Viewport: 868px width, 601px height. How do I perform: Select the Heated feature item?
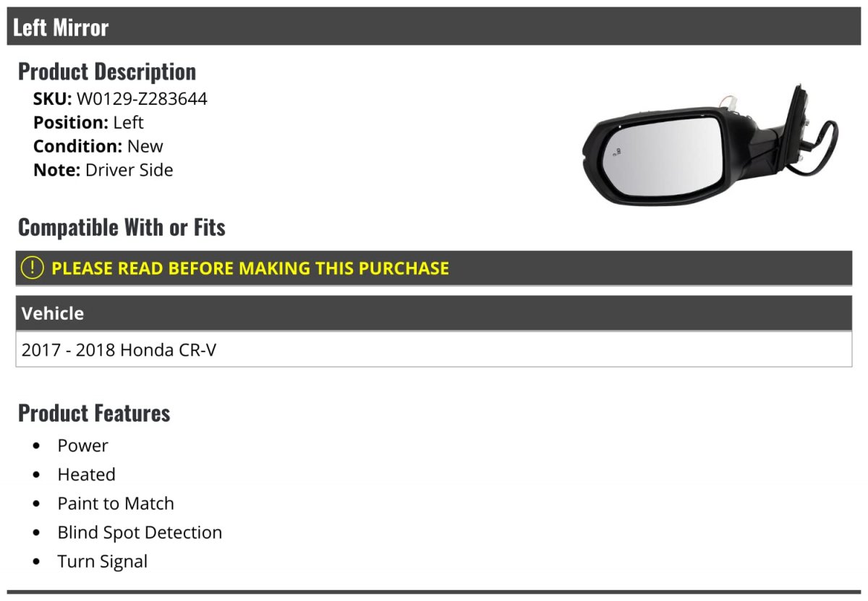click(x=87, y=474)
